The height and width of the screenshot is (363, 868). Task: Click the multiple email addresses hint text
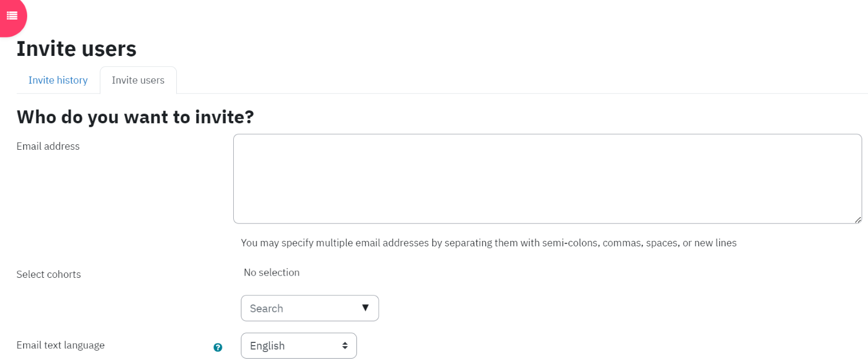[488, 243]
